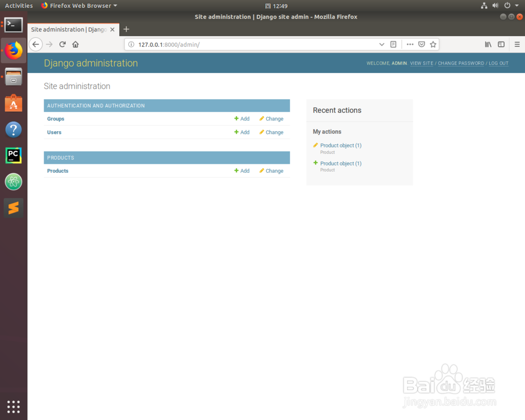Show site information icon in address bar
The height and width of the screenshot is (420, 525).
click(x=131, y=45)
